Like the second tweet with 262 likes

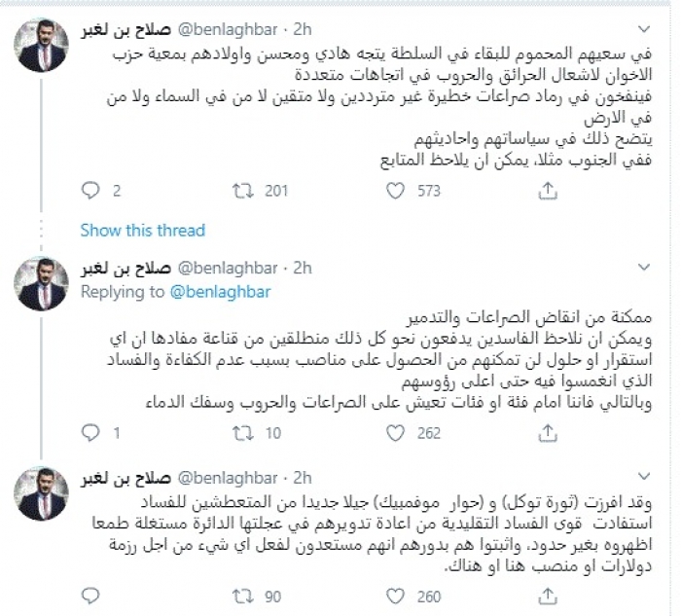(395, 433)
